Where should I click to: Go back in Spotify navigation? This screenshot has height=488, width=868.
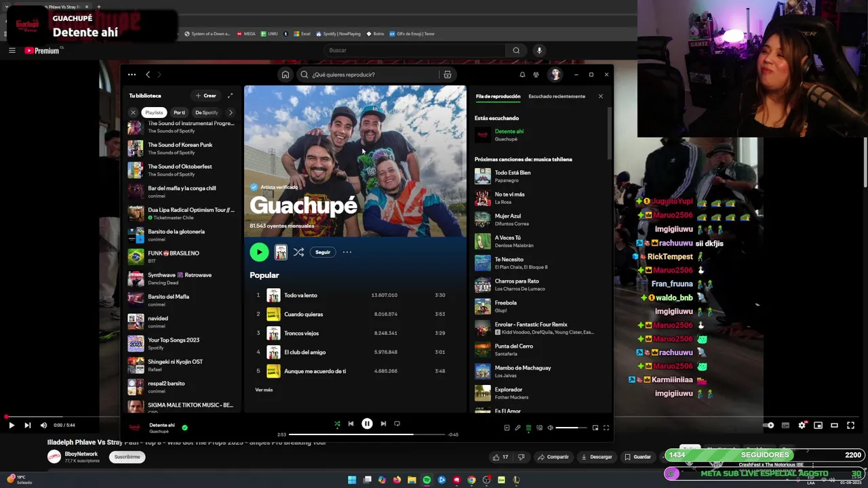pos(148,75)
